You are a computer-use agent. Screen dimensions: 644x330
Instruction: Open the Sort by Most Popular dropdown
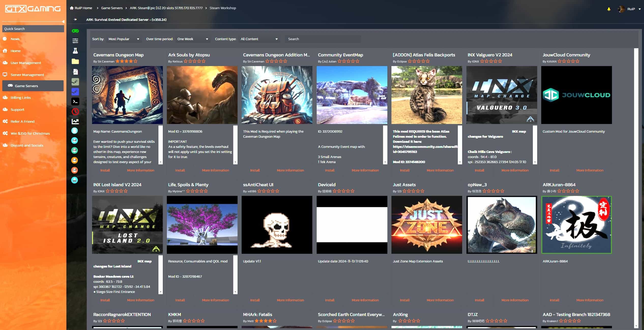124,39
